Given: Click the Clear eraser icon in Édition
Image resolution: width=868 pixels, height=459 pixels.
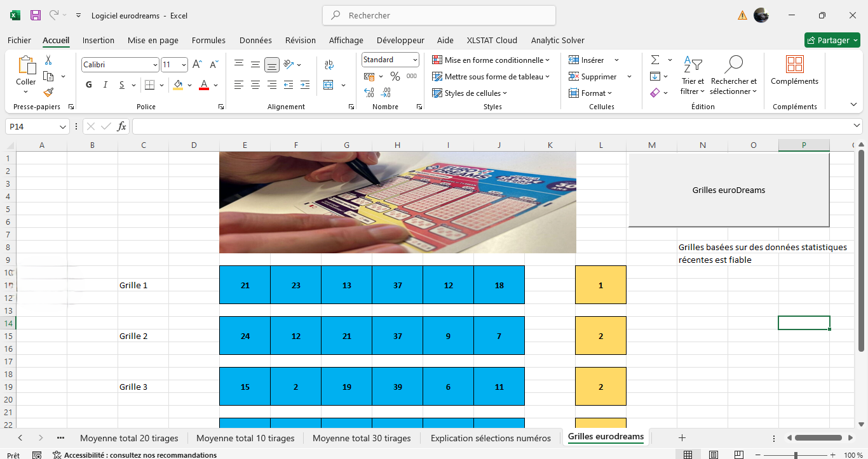Looking at the screenshot, I should point(655,93).
